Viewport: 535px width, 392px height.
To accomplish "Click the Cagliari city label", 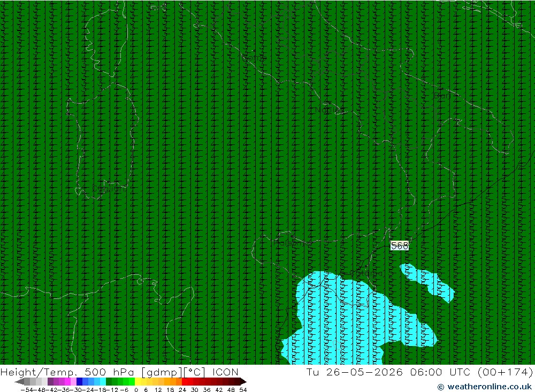I will point(109,189).
